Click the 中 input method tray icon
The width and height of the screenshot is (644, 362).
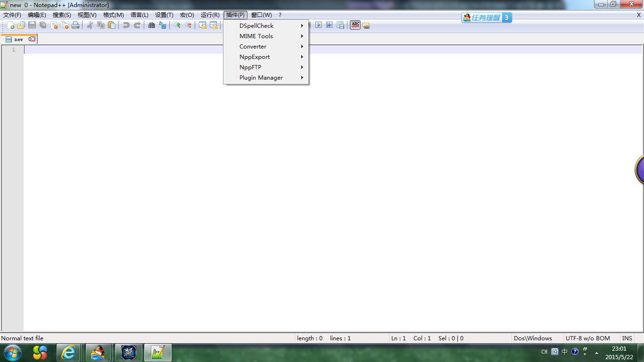pos(565,352)
